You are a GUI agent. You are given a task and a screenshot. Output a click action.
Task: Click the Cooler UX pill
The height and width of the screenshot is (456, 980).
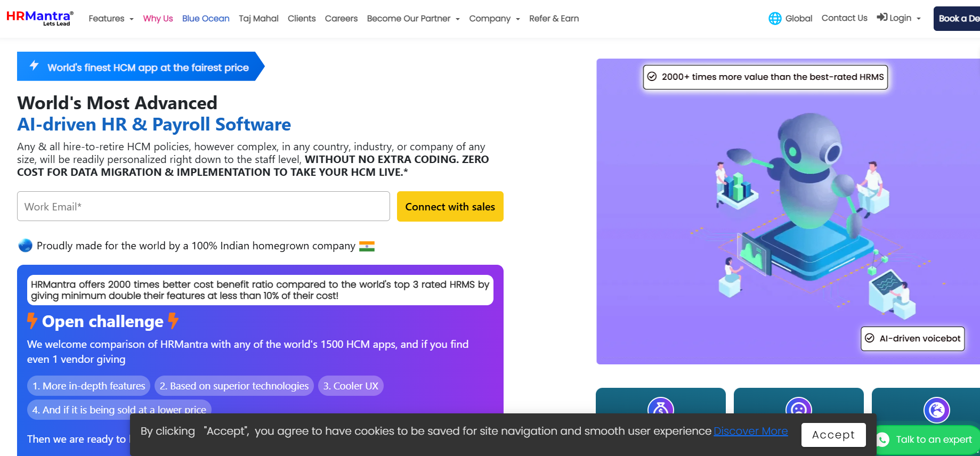coord(351,386)
